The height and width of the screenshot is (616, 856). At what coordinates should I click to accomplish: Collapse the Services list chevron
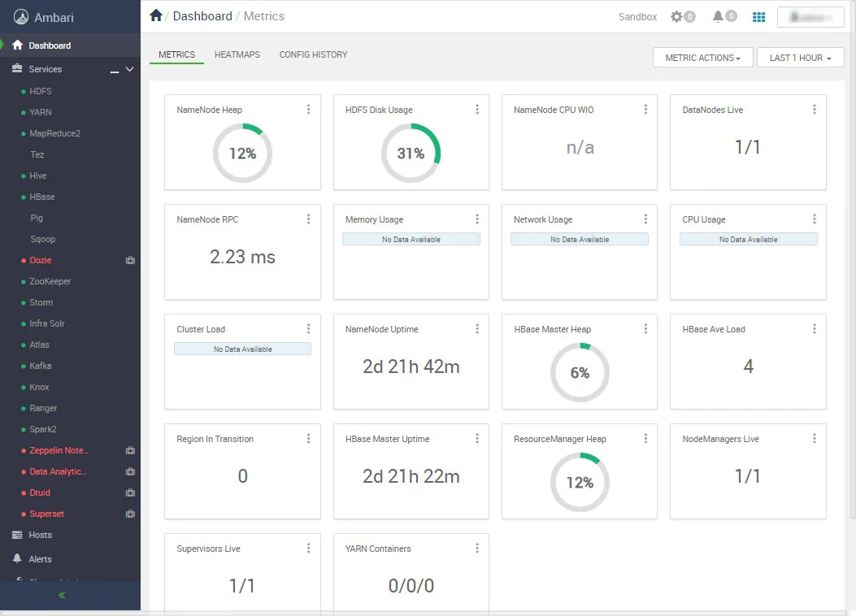pos(129,69)
